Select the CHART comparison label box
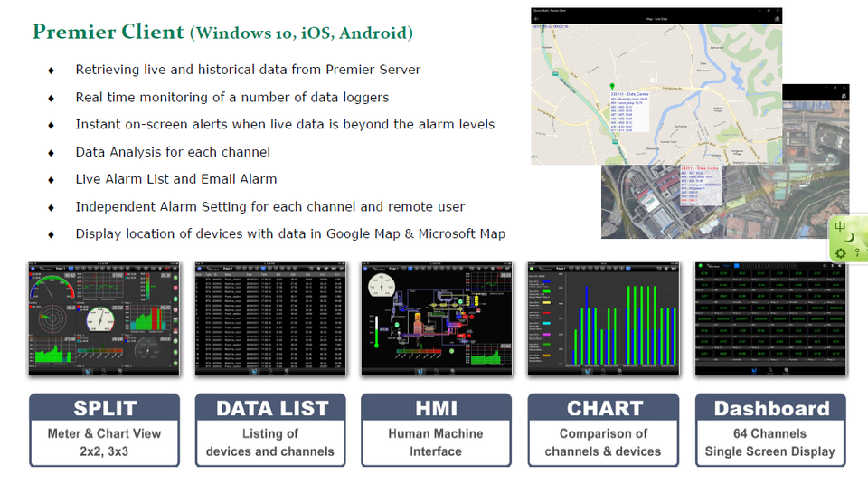This screenshot has width=868, height=484. tap(603, 431)
